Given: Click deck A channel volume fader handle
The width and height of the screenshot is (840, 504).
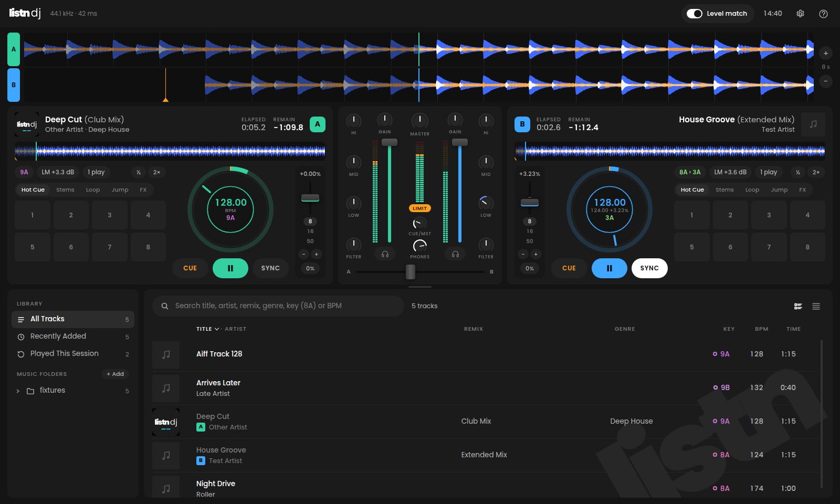Looking at the screenshot, I should point(389,142).
